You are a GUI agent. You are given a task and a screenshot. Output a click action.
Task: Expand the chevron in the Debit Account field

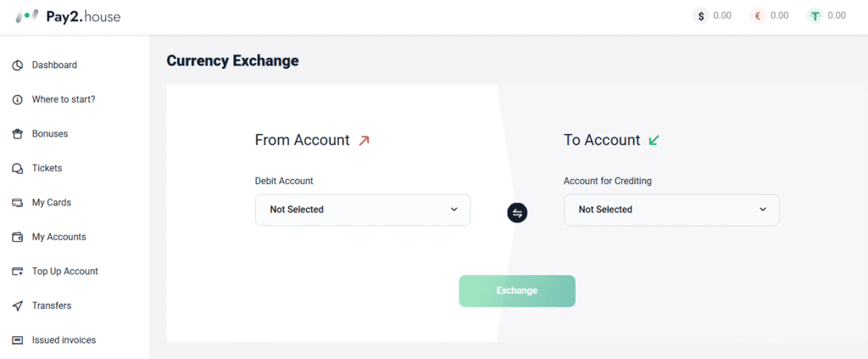pos(454,210)
